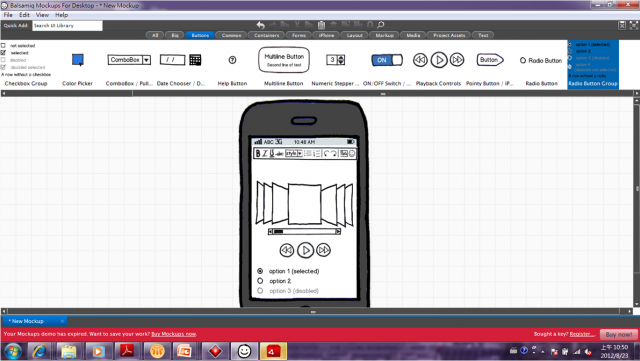This screenshot has width=640, height=361.
Task: Show hidden icons in the system tray
Action: point(542,351)
